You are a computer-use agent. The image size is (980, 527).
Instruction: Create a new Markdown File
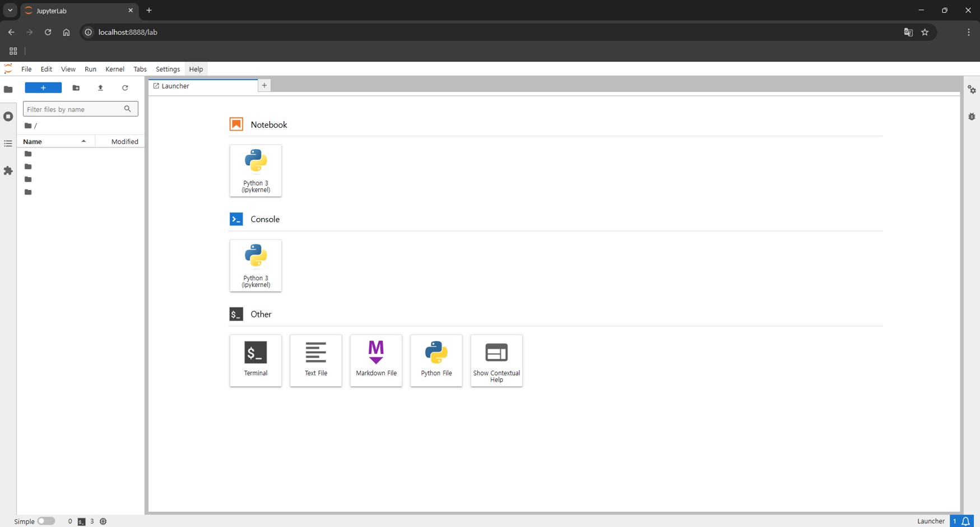tap(376, 360)
